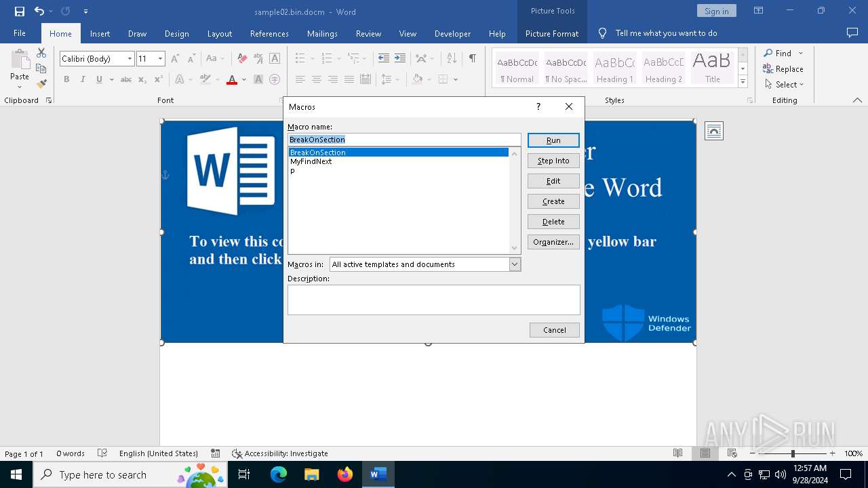The width and height of the screenshot is (868, 488).
Task: Toggle Subscript formatting
Action: [x=142, y=79]
